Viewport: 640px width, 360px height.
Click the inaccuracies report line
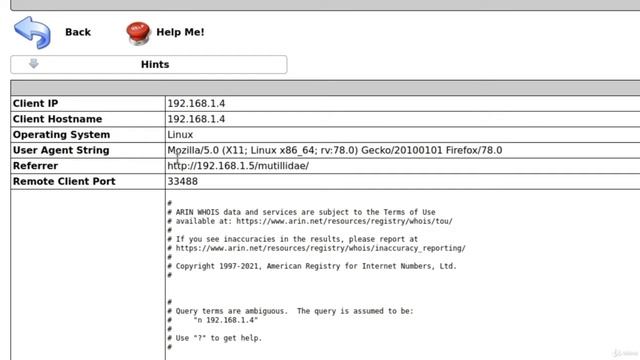point(293,239)
